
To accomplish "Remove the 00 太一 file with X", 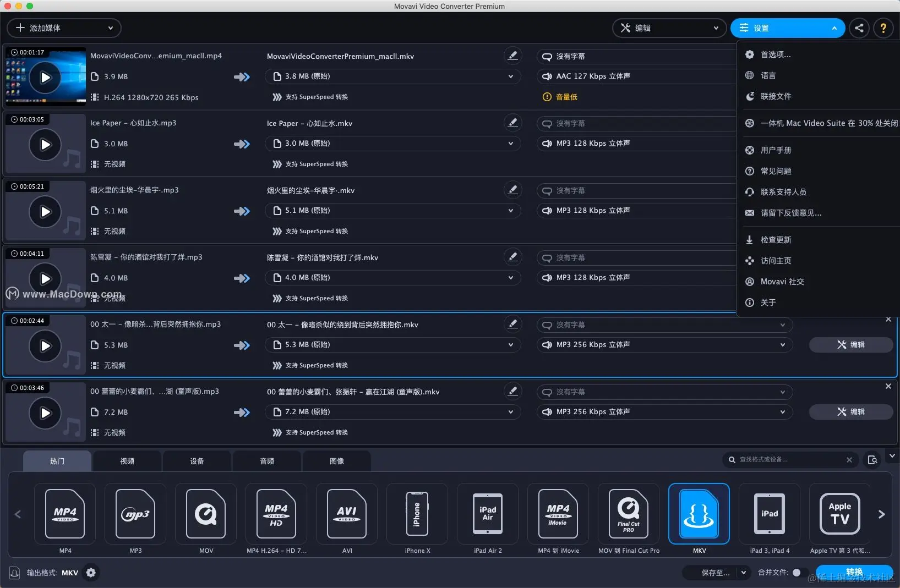I will click(888, 320).
